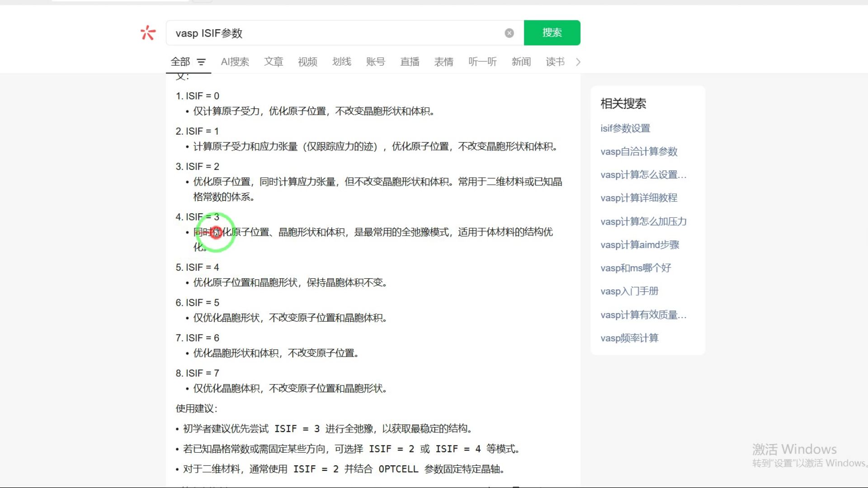
Task: Click the text '8. ISIF = 7'
Action: click(x=198, y=373)
